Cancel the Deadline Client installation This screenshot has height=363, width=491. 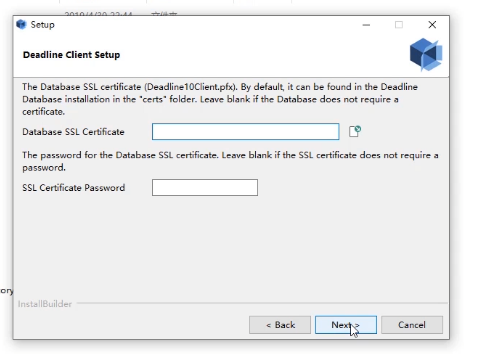pos(412,325)
